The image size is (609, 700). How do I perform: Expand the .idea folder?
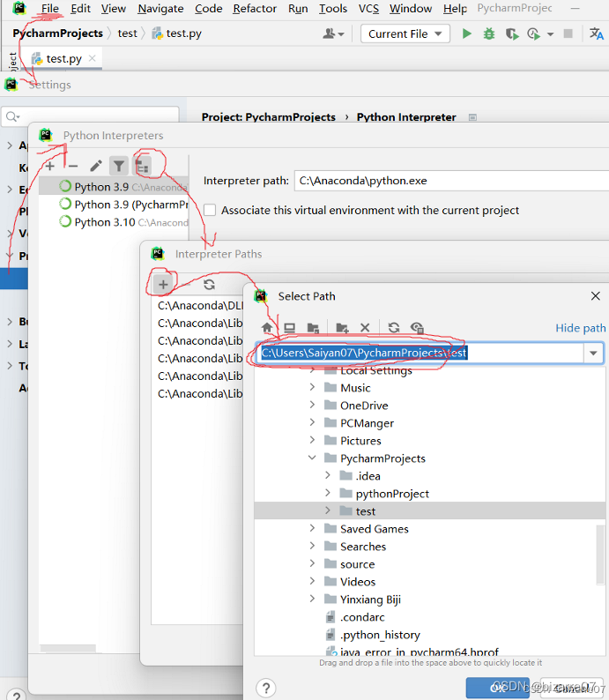click(x=328, y=475)
